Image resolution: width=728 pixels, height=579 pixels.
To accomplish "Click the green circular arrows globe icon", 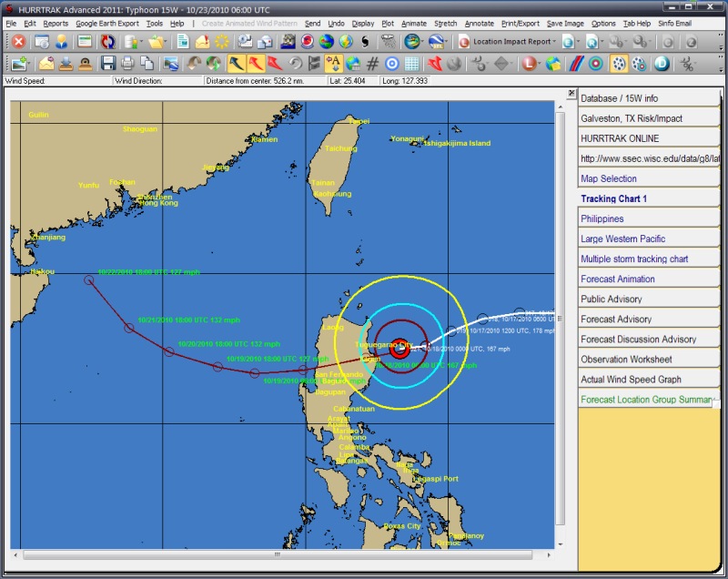I will [x=214, y=64].
